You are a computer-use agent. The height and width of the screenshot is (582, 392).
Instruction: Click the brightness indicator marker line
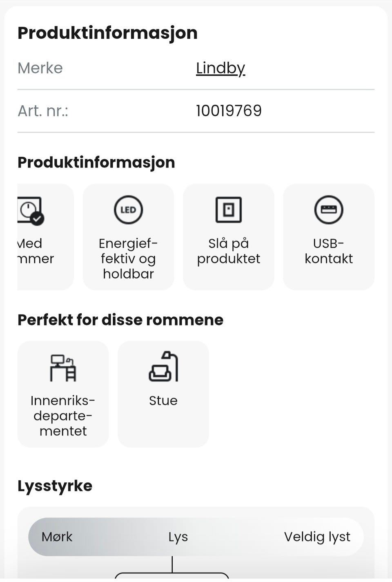tap(172, 564)
